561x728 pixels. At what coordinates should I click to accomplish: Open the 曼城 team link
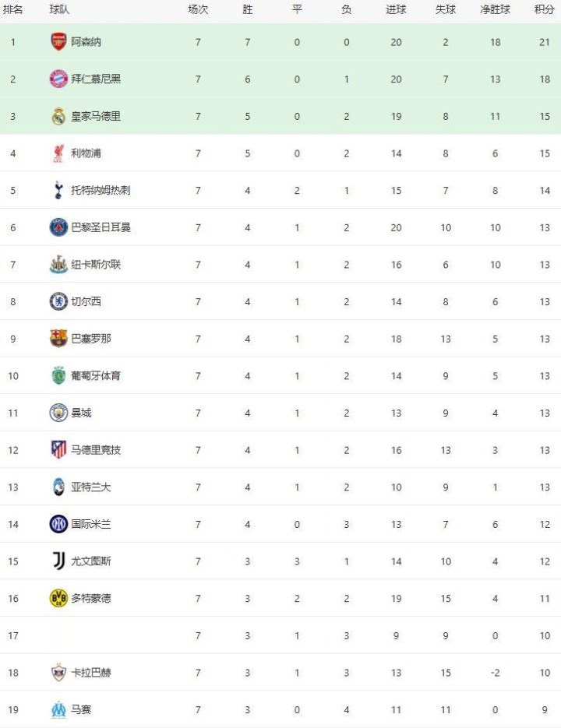81,413
